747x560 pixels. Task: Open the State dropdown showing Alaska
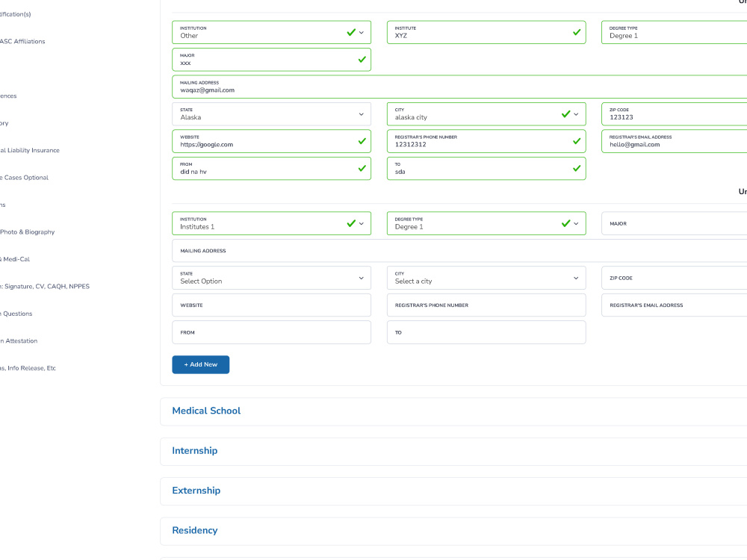[x=271, y=114]
